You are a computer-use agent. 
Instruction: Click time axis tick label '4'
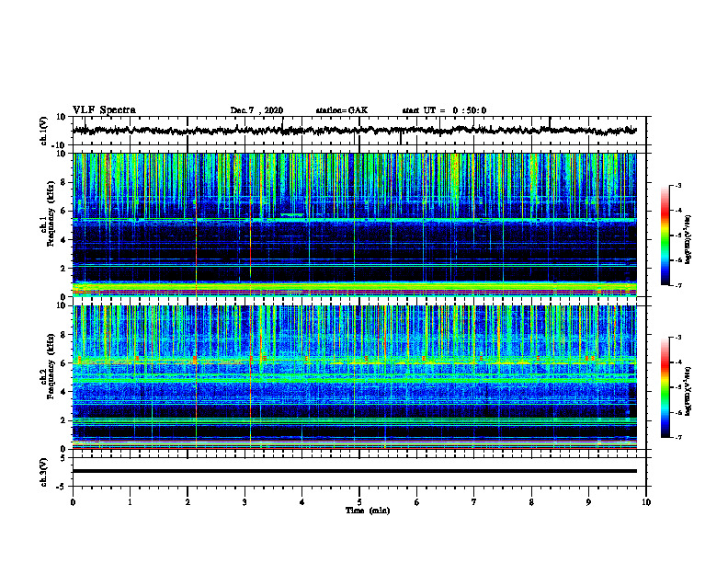coord(301,502)
